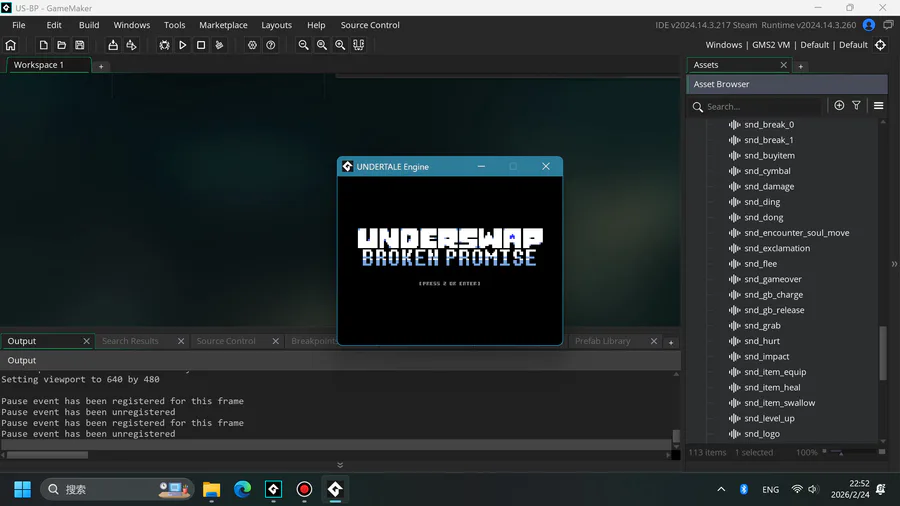The width and height of the screenshot is (900, 506).
Task: Select snd_encounter_soul_move asset
Action: coord(797,233)
